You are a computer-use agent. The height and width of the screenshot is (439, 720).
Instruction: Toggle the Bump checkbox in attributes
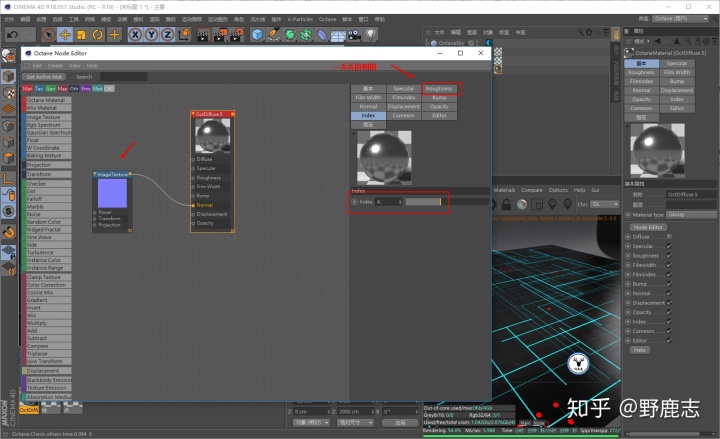click(669, 284)
